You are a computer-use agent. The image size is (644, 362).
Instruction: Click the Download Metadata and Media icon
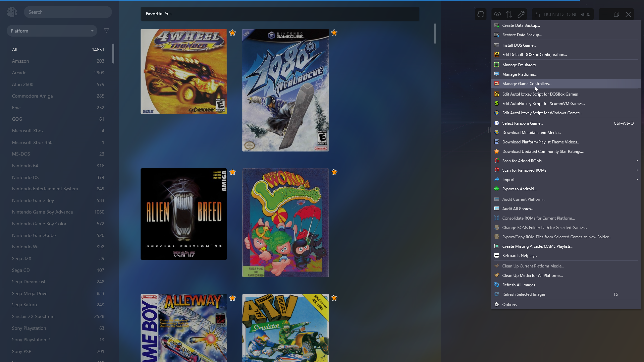[x=497, y=133]
